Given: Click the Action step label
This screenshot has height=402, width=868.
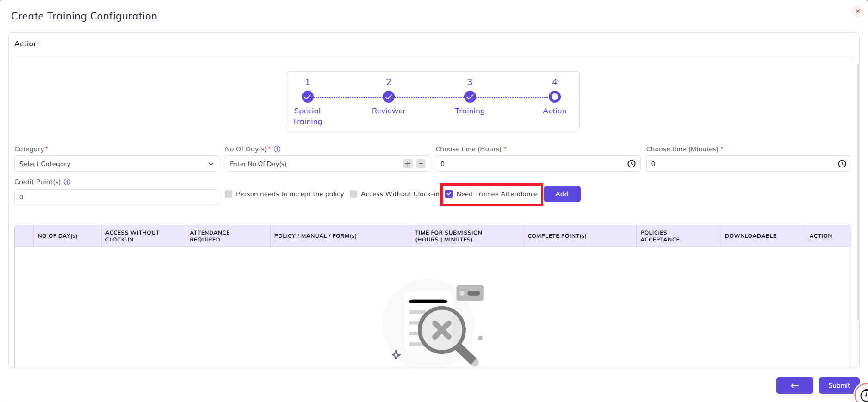Looking at the screenshot, I should (555, 111).
